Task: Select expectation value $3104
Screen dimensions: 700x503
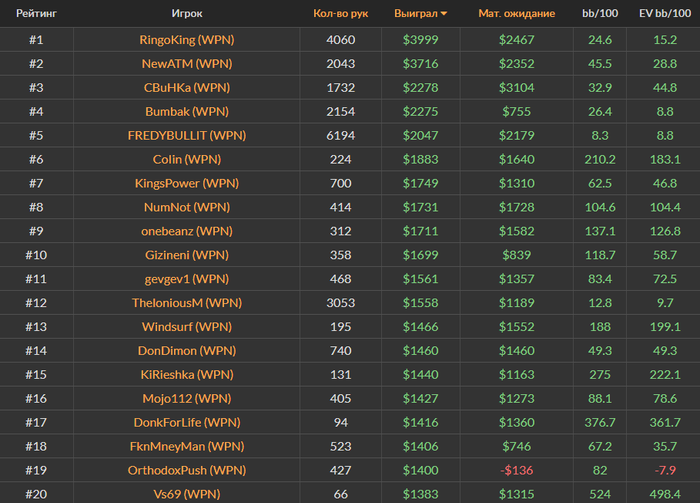Action: [517, 87]
